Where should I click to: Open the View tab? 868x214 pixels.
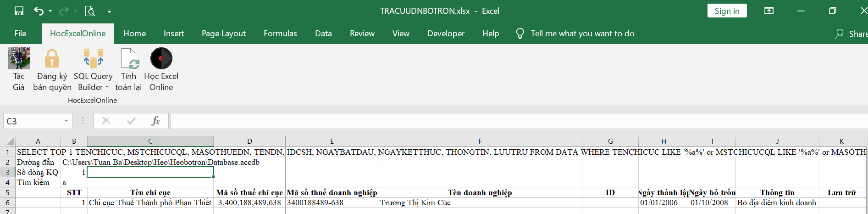(401, 34)
